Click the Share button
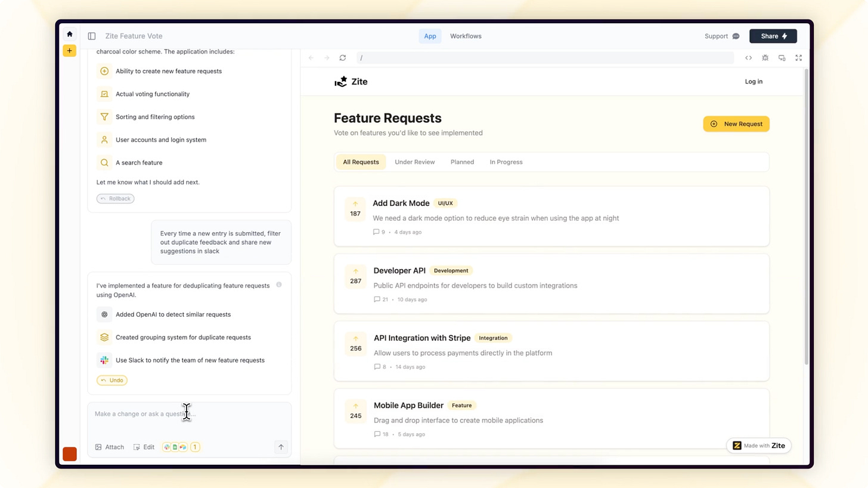 tap(773, 36)
